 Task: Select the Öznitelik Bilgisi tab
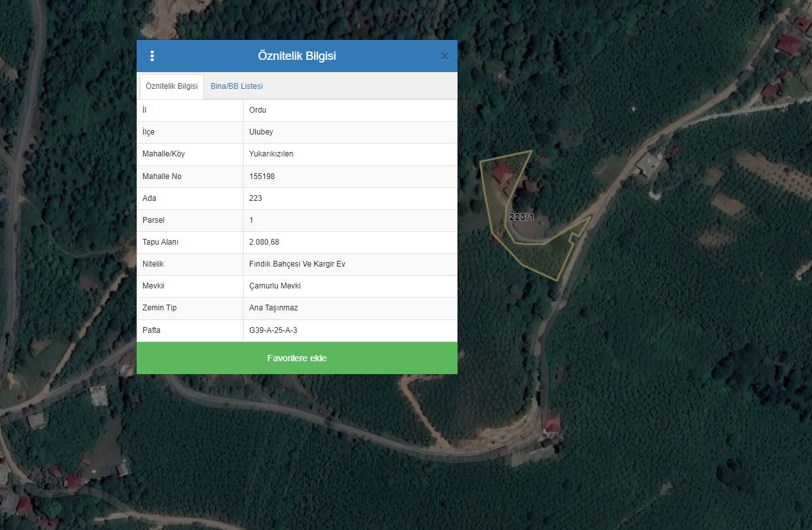(171, 86)
